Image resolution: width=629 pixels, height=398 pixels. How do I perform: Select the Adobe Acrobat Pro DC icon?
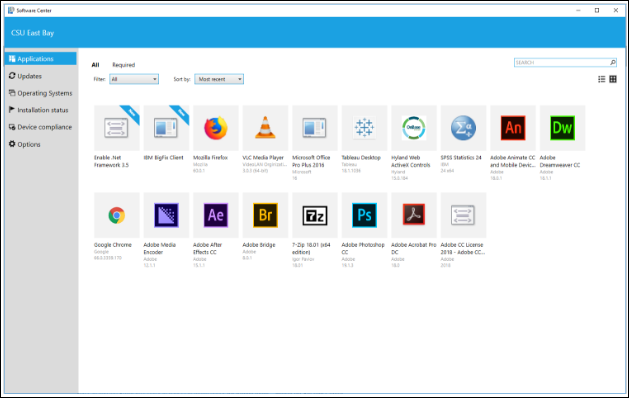pos(414,215)
